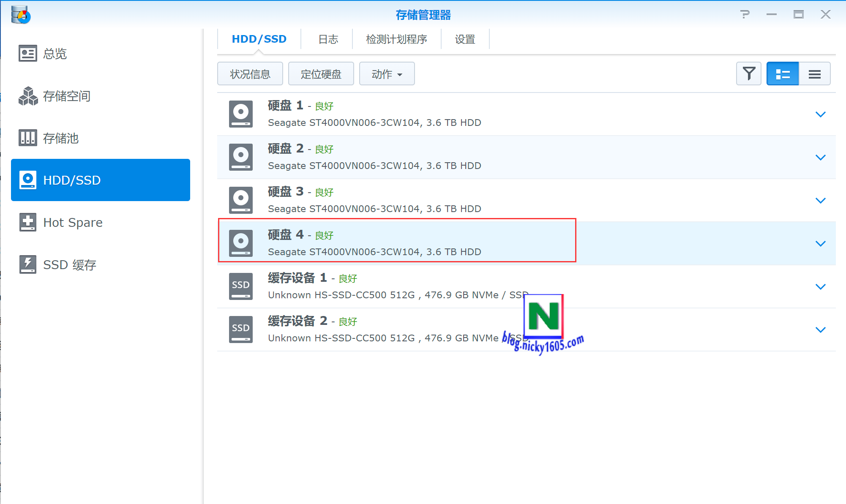Click 硬盘 1 良好 status label
846x504 pixels.
click(x=324, y=106)
